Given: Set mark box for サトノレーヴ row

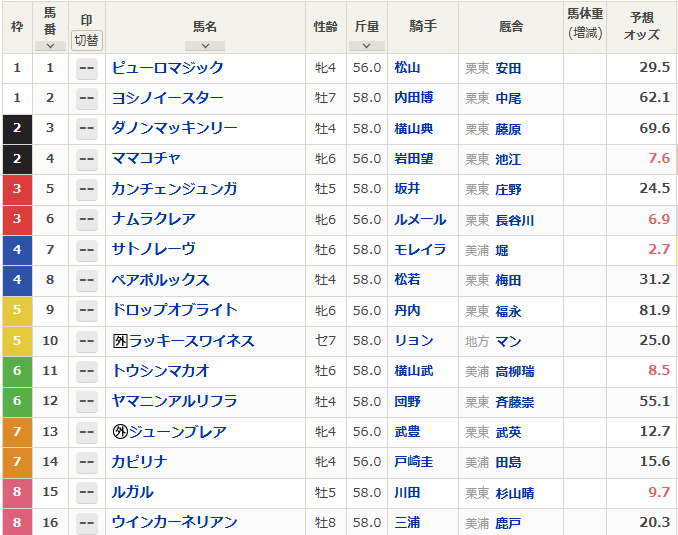Looking at the screenshot, I should [87, 250].
